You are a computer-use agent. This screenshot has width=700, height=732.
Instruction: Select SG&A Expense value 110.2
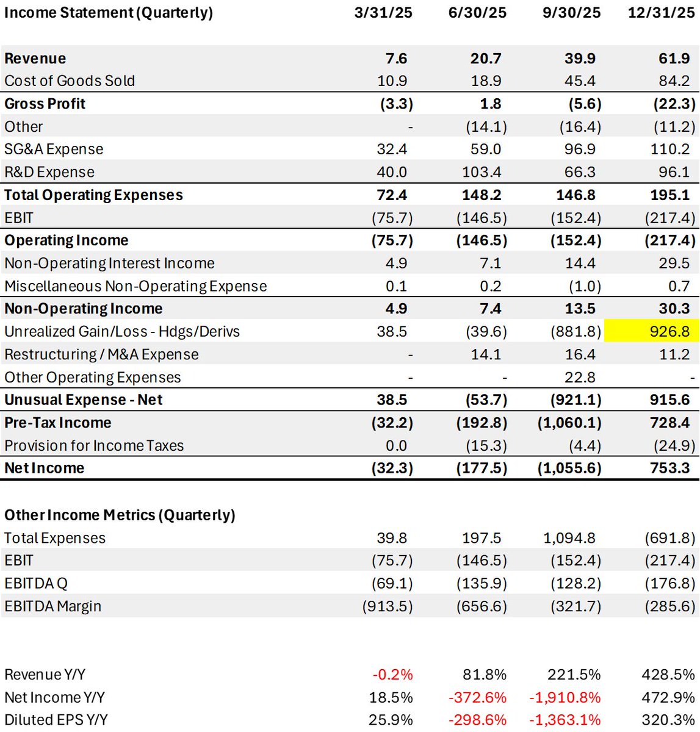[x=670, y=149]
